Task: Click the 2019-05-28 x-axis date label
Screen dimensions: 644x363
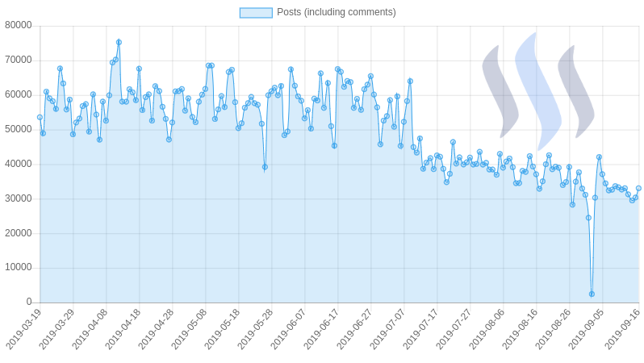Action: point(256,329)
